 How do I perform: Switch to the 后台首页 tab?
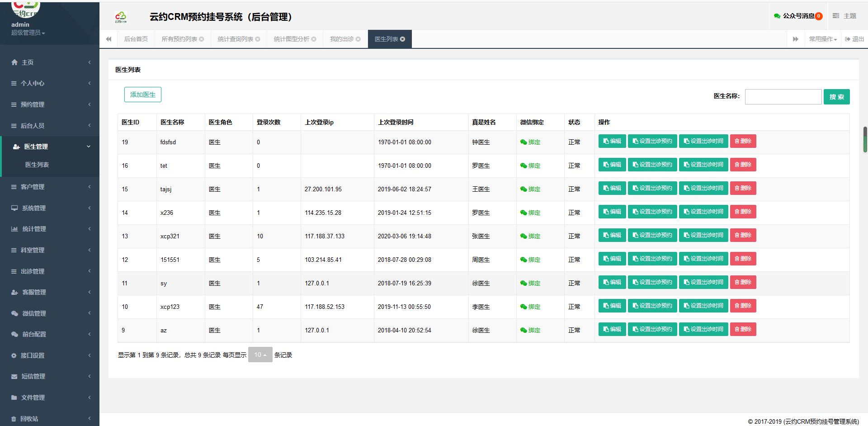tap(136, 39)
